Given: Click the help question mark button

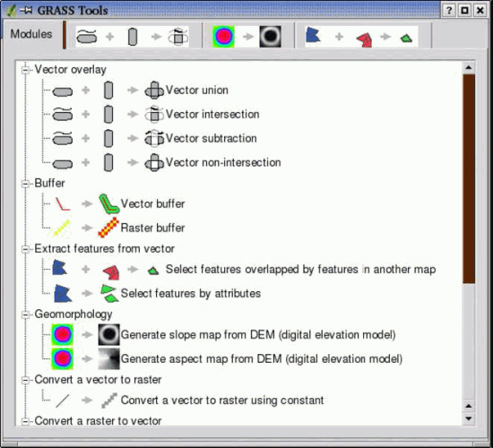Looking at the screenshot, I should (449, 11).
